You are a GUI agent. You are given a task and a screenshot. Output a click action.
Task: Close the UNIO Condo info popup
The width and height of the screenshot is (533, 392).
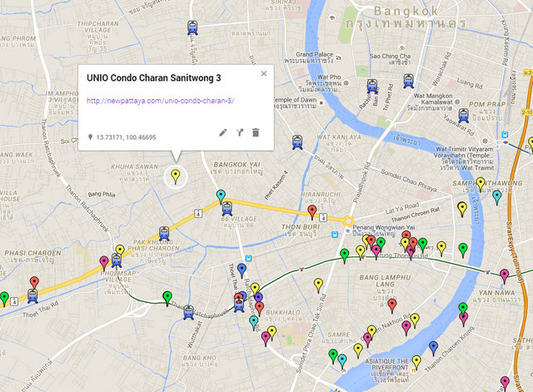coord(264,73)
